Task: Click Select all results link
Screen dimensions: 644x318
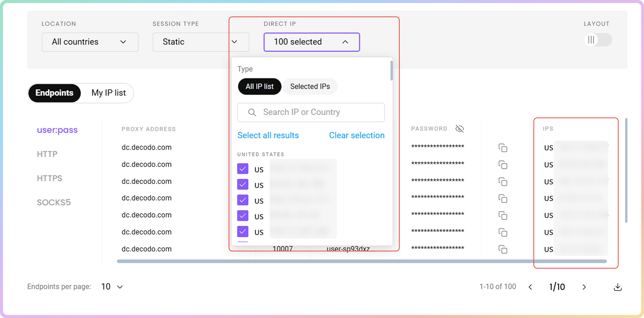Action: (x=268, y=135)
